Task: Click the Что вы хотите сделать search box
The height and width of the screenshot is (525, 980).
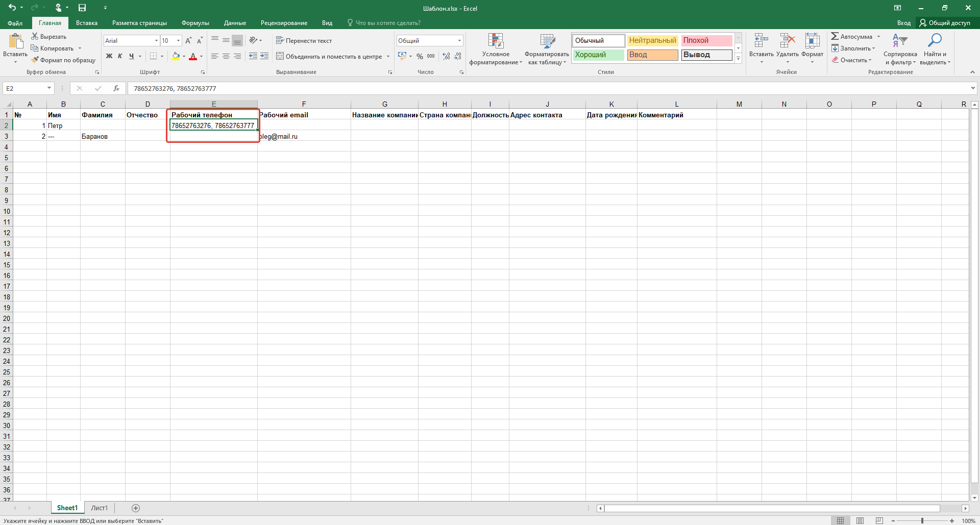Action: [384, 23]
